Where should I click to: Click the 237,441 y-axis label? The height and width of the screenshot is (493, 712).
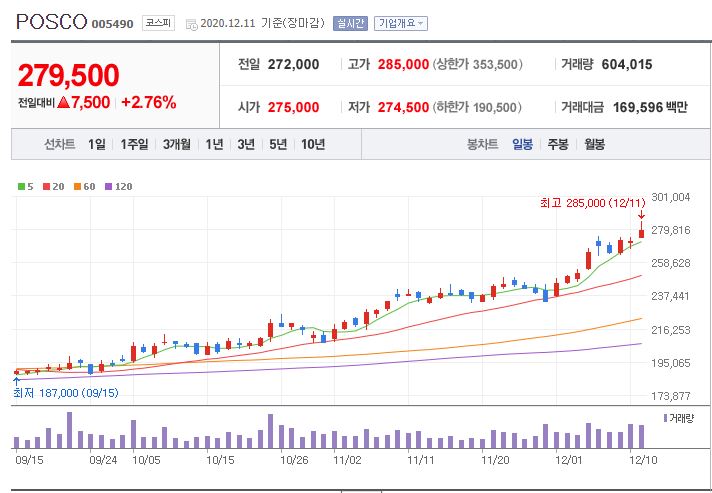pyautogui.click(x=671, y=296)
